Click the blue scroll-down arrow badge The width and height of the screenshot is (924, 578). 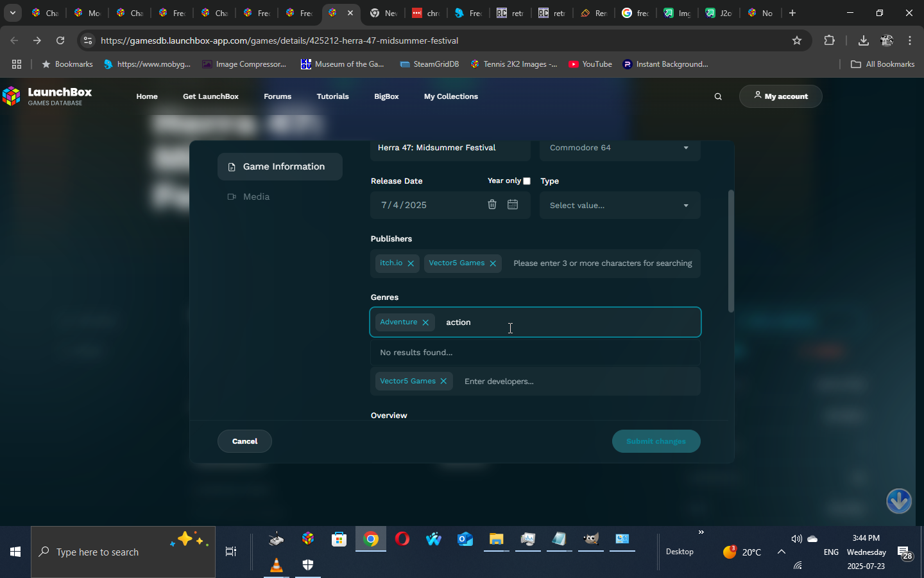point(899,501)
